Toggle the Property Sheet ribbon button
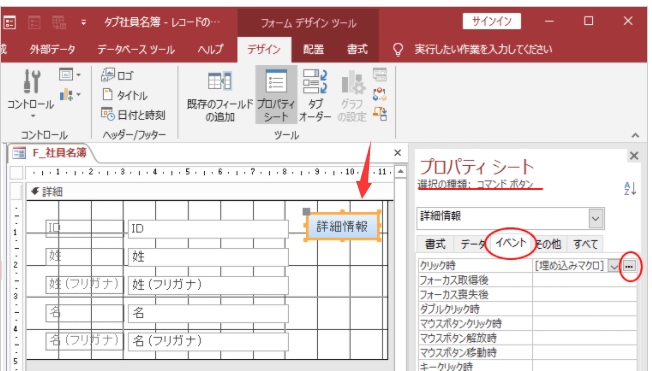This screenshot has width=652, height=371. tap(276, 95)
